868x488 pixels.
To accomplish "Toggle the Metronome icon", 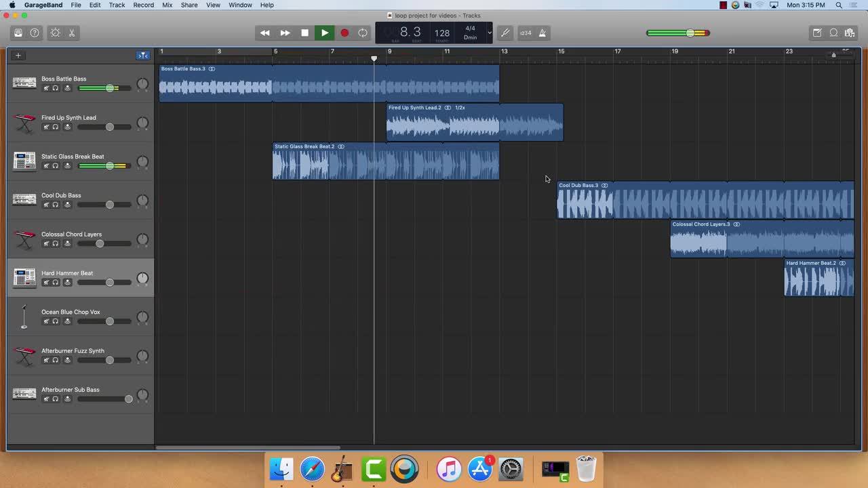I will pyautogui.click(x=542, y=33).
